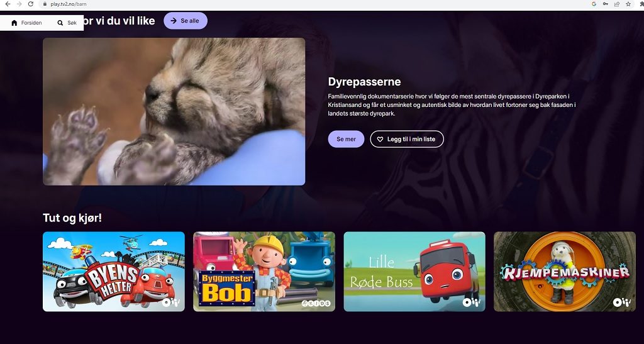This screenshot has height=344, width=644.
Task: Open the Google Translate icon in address bar
Action: [594, 4]
